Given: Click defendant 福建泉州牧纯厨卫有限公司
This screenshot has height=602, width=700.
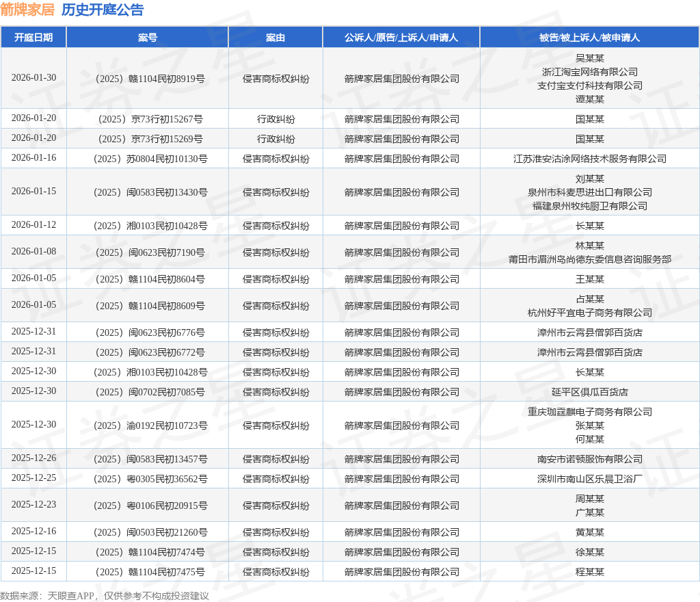Looking at the screenshot, I should 590,206.
